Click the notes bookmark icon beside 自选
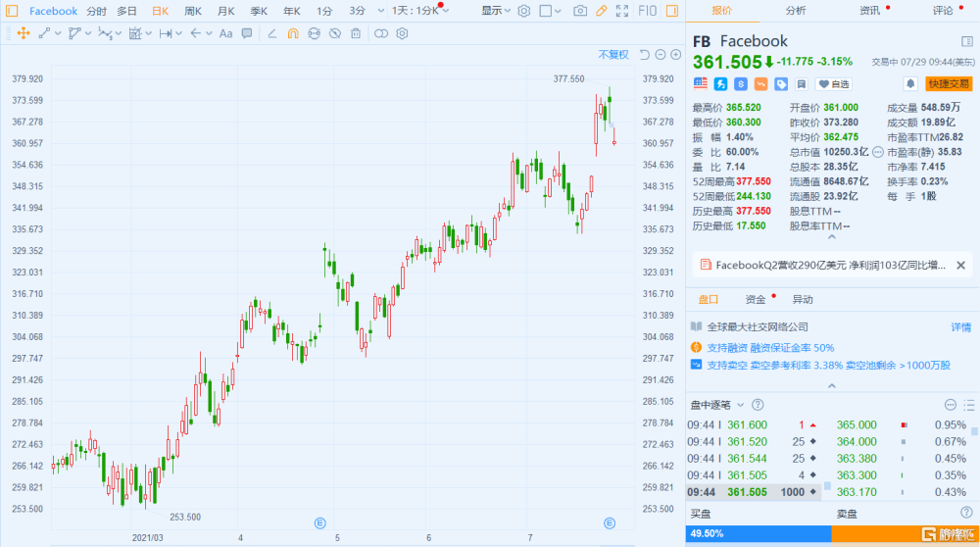This screenshot has height=547, width=980. click(x=802, y=83)
